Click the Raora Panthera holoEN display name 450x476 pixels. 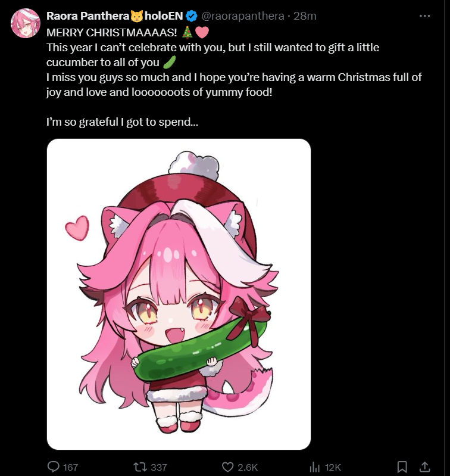[x=115, y=15]
